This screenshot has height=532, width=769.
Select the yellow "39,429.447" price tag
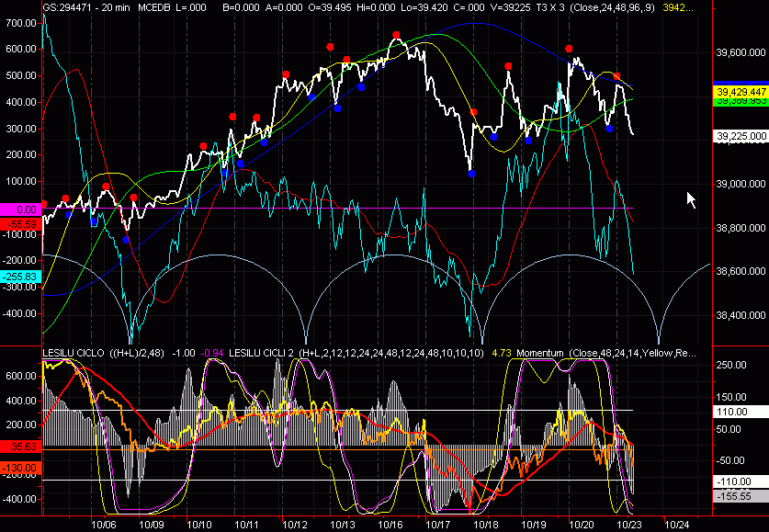coord(741,92)
